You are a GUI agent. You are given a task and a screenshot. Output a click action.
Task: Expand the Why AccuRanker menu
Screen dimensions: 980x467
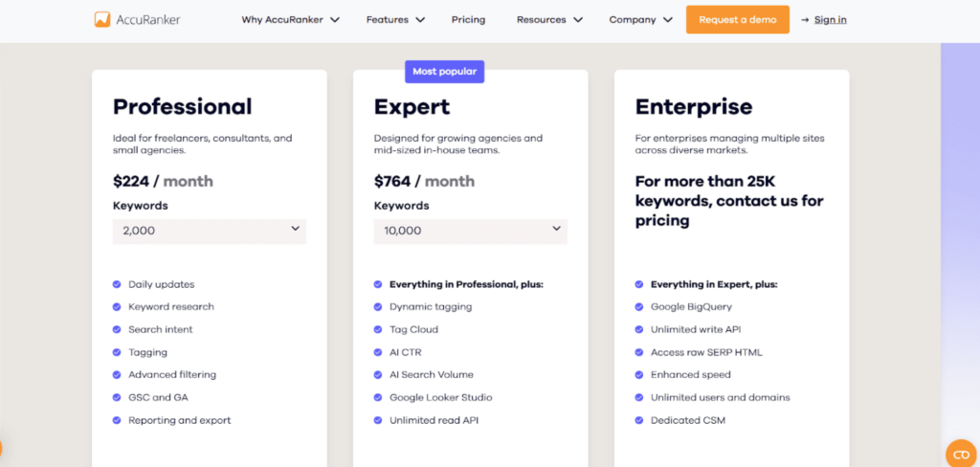(290, 20)
